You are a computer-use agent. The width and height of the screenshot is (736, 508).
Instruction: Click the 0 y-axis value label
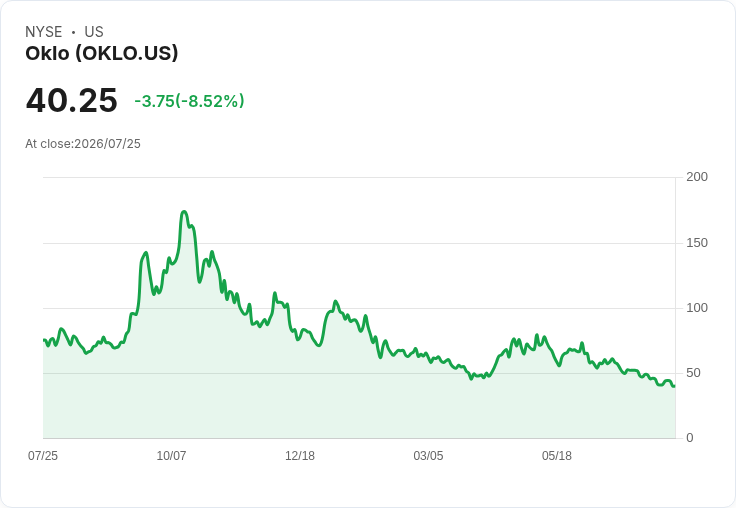tap(690, 438)
